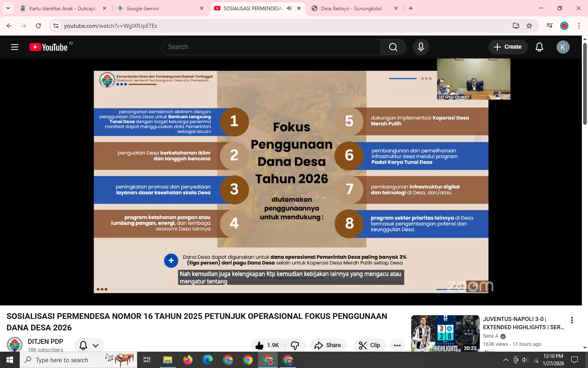Image resolution: width=588 pixels, height=368 pixels.
Task: Open the DITJEN PDP channel page
Action: [45, 341]
